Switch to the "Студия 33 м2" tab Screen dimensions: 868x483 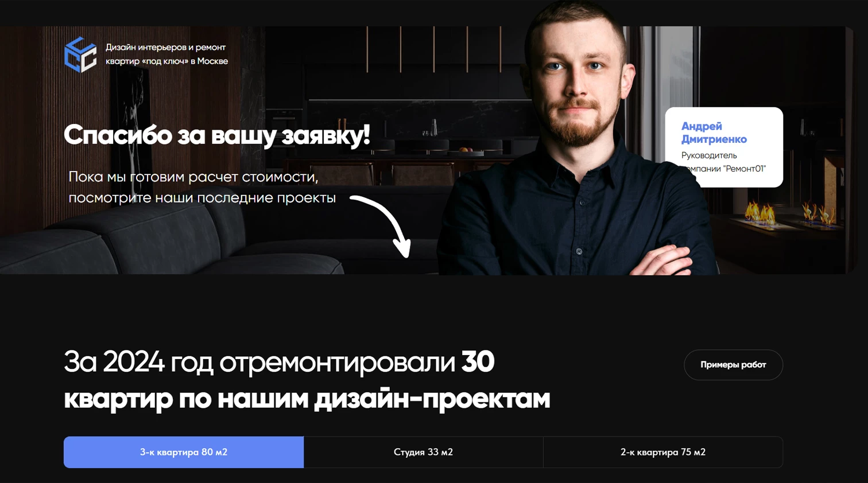click(423, 452)
